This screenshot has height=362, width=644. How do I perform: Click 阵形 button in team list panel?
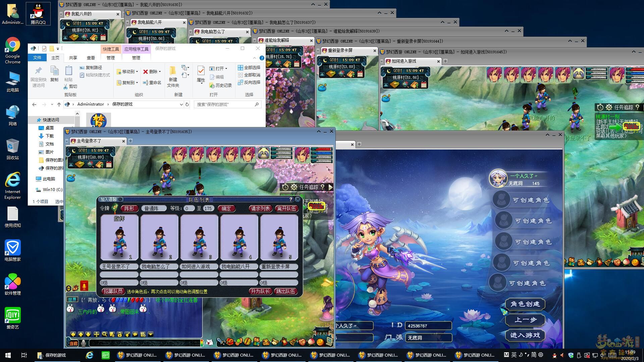coord(129,208)
